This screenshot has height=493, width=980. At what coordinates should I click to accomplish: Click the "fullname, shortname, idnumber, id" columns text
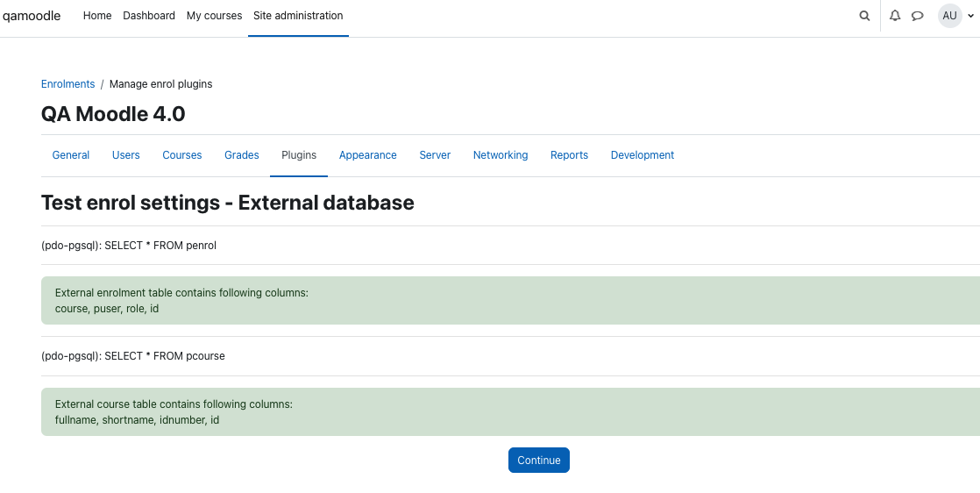(x=137, y=420)
